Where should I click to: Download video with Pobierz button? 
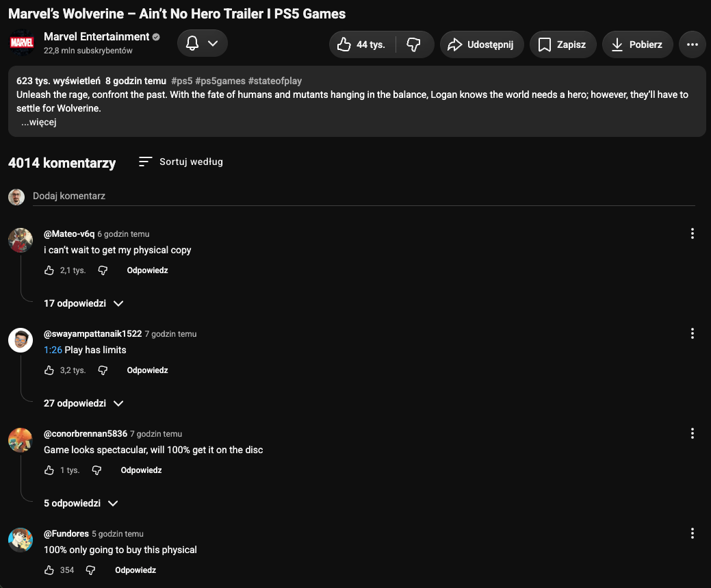(637, 44)
